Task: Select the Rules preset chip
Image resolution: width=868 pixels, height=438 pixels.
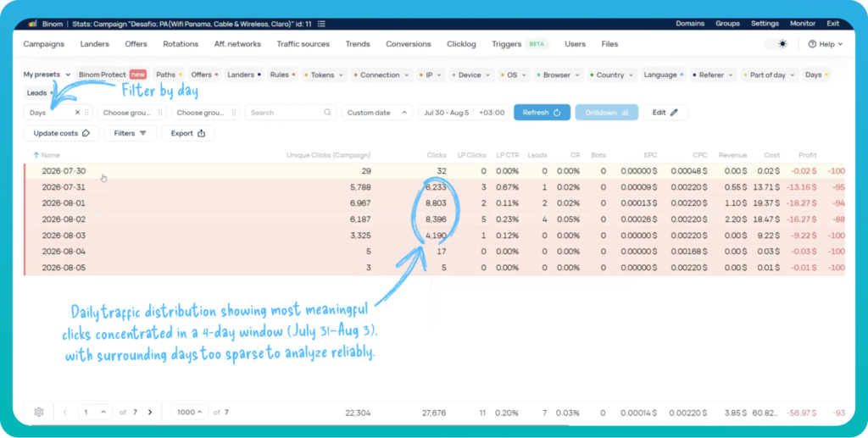Action: 282,75
